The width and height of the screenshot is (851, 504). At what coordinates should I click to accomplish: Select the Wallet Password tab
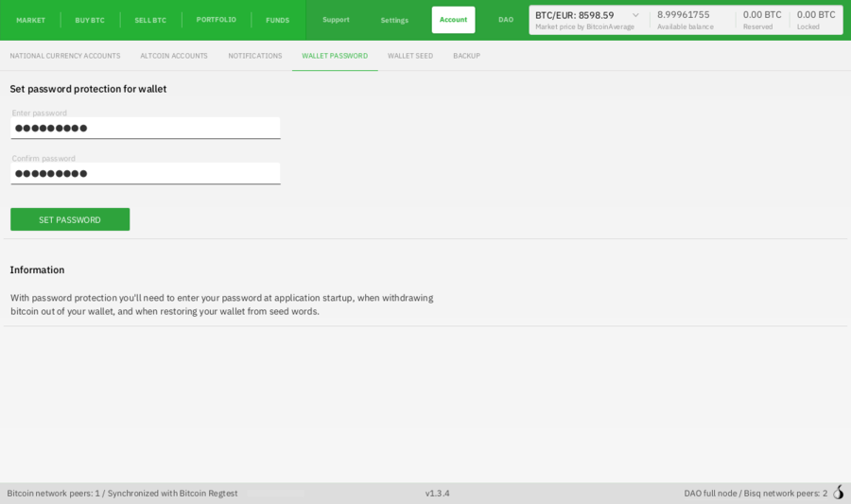[x=335, y=56]
